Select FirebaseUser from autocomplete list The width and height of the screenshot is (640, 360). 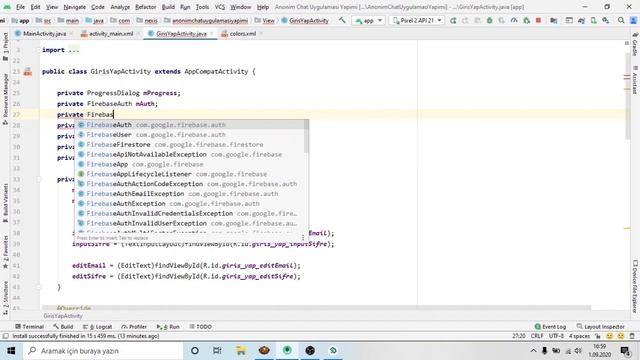190,135
